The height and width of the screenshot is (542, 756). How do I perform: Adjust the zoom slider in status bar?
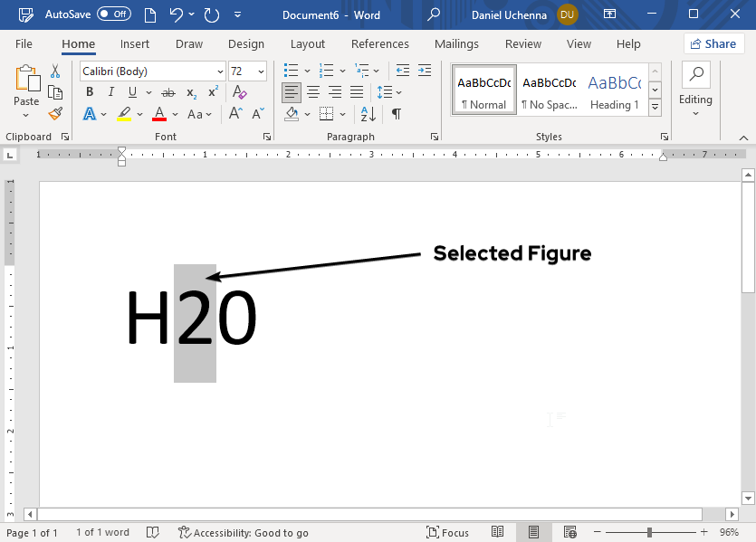click(x=649, y=533)
